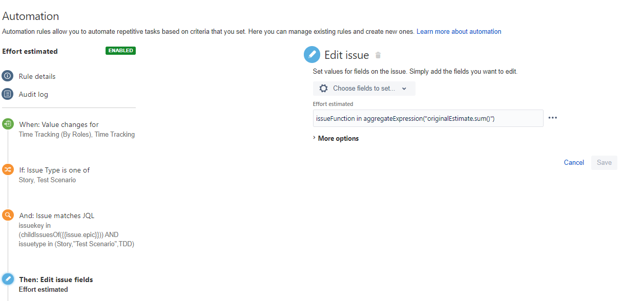644x301 pixels.
Task: Click the orange Issue Type condition icon
Action: point(8,169)
